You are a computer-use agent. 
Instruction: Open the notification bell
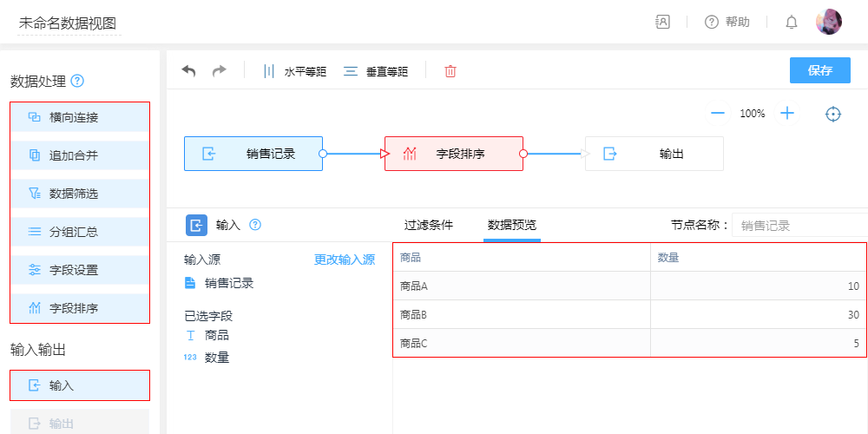(792, 23)
